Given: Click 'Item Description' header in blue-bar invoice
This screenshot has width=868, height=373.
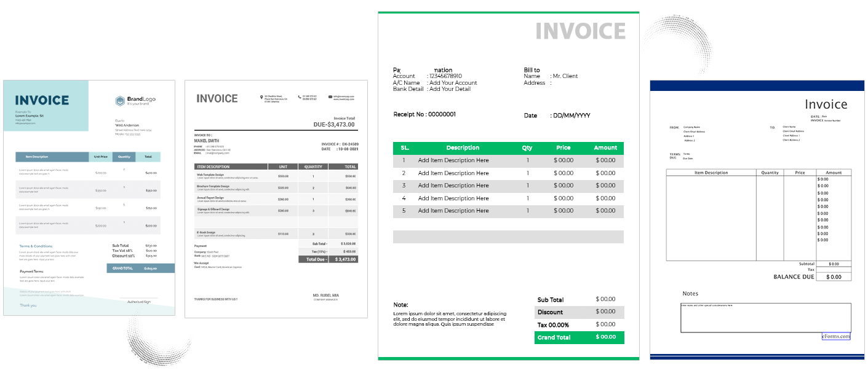Looking at the screenshot, I should point(711,173).
